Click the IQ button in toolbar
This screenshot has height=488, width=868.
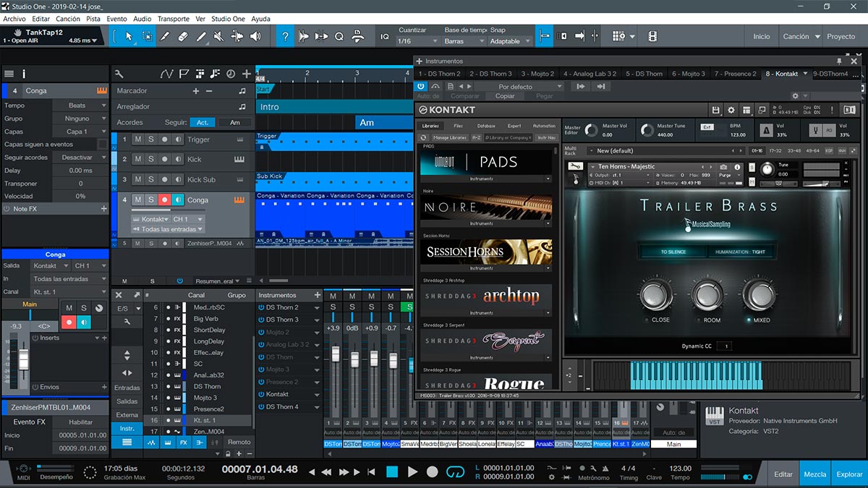pos(385,36)
